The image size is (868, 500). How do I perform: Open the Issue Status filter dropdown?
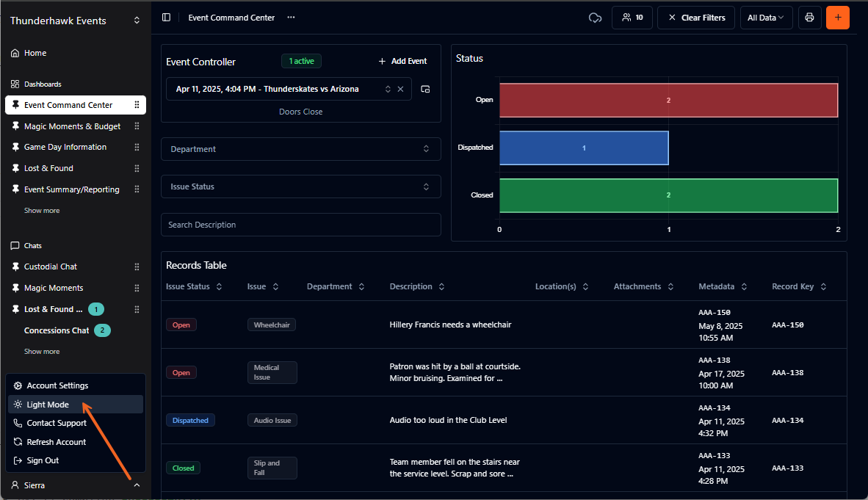coord(300,186)
